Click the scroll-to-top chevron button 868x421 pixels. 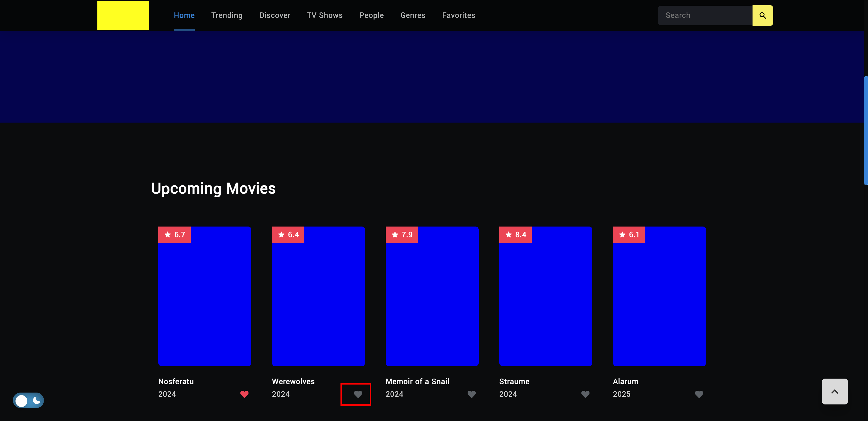(834, 391)
